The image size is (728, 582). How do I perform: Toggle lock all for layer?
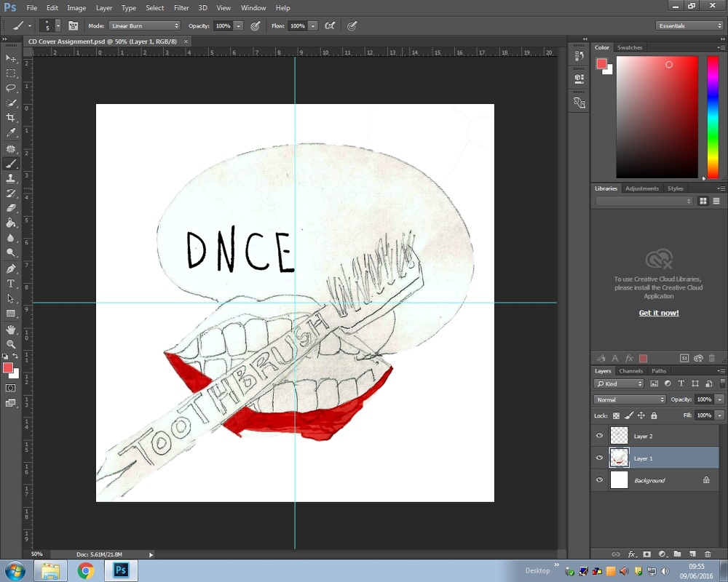coord(654,416)
